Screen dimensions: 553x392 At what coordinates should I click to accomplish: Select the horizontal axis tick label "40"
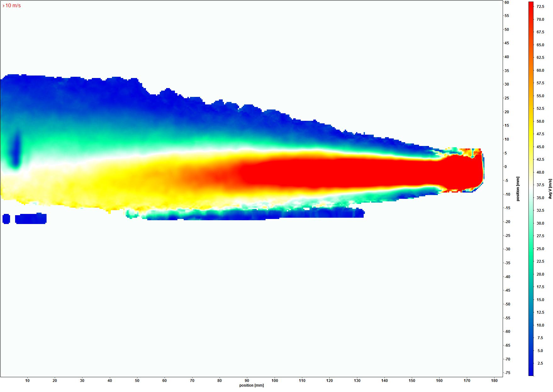110,381
